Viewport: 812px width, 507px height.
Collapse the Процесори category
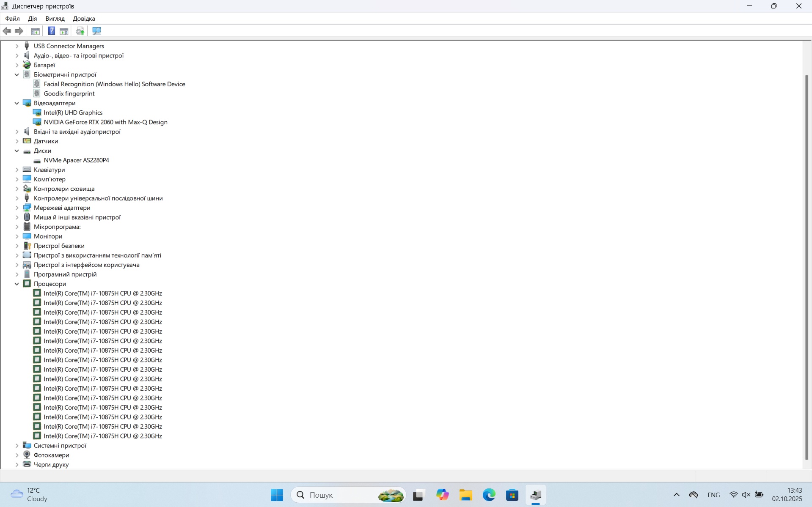click(17, 284)
